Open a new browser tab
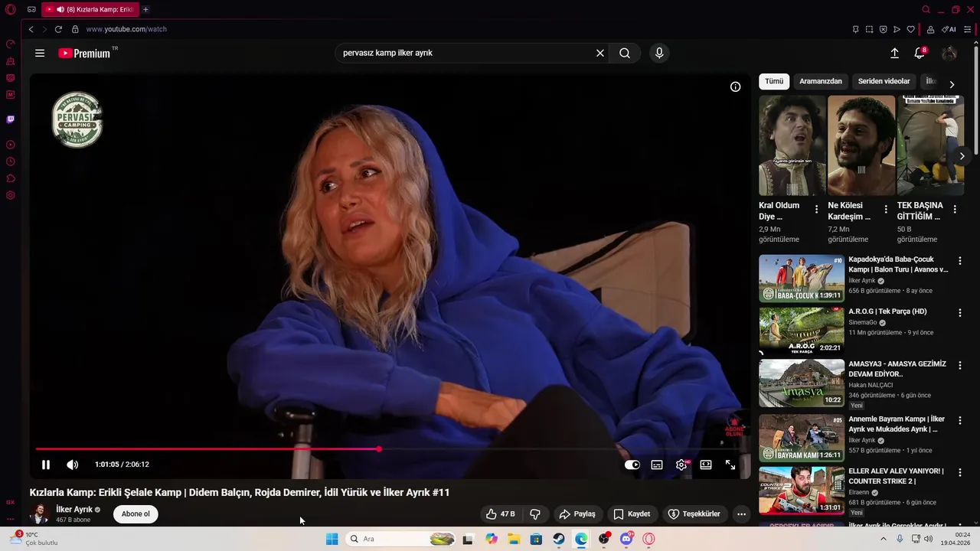The image size is (980, 551). coord(145,10)
